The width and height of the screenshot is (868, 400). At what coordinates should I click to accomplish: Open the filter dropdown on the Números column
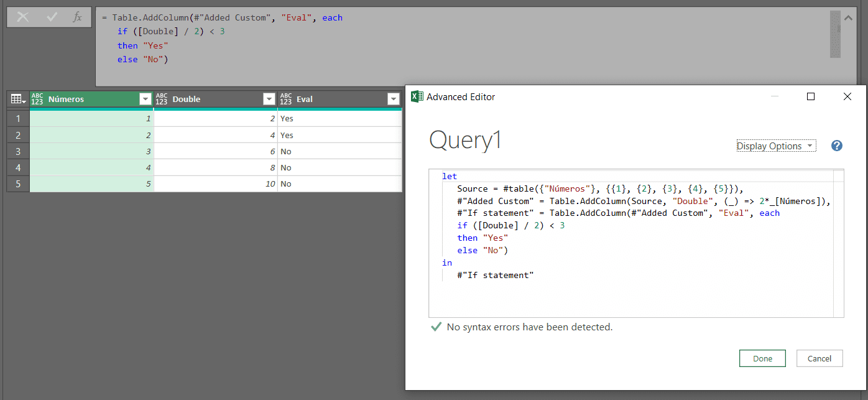tap(145, 98)
